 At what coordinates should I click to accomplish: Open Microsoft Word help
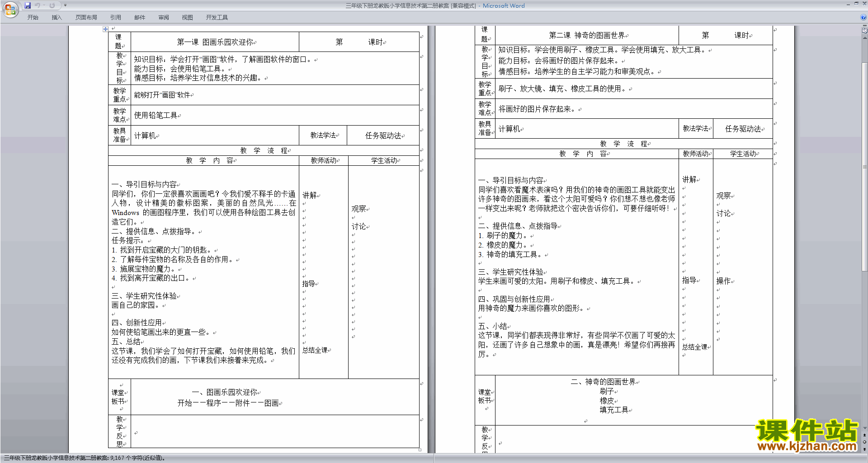click(x=863, y=17)
